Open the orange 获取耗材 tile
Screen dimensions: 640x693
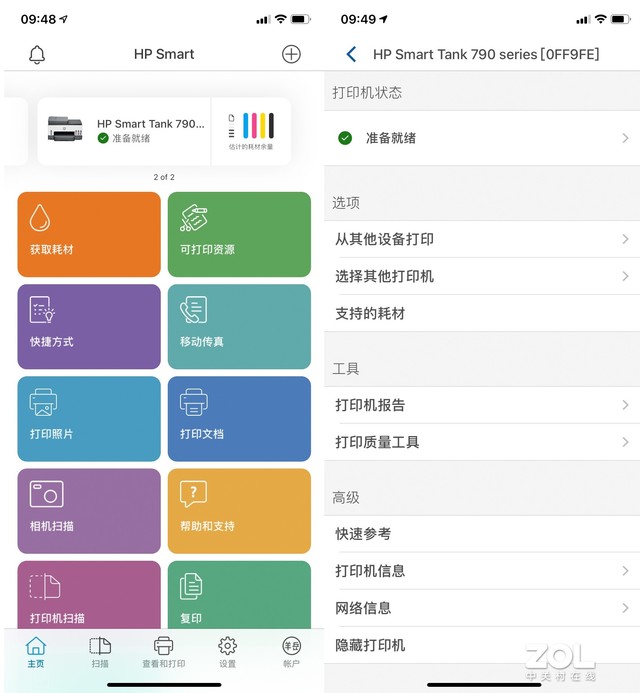click(x=89, y=234)
